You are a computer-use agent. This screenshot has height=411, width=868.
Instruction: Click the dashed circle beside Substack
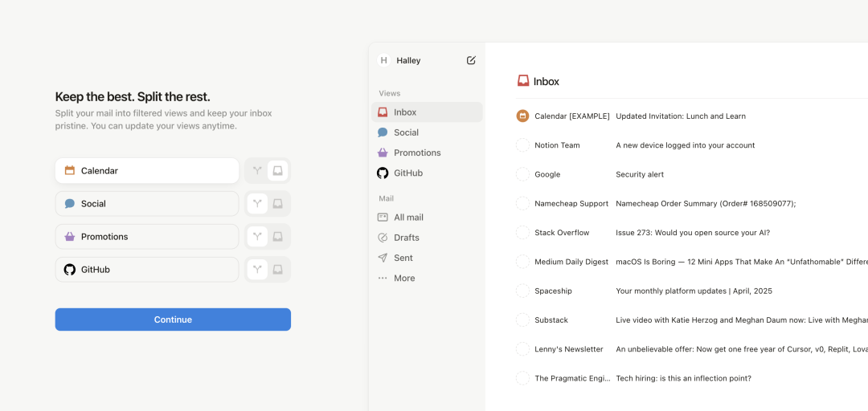(x=522, y=320)
